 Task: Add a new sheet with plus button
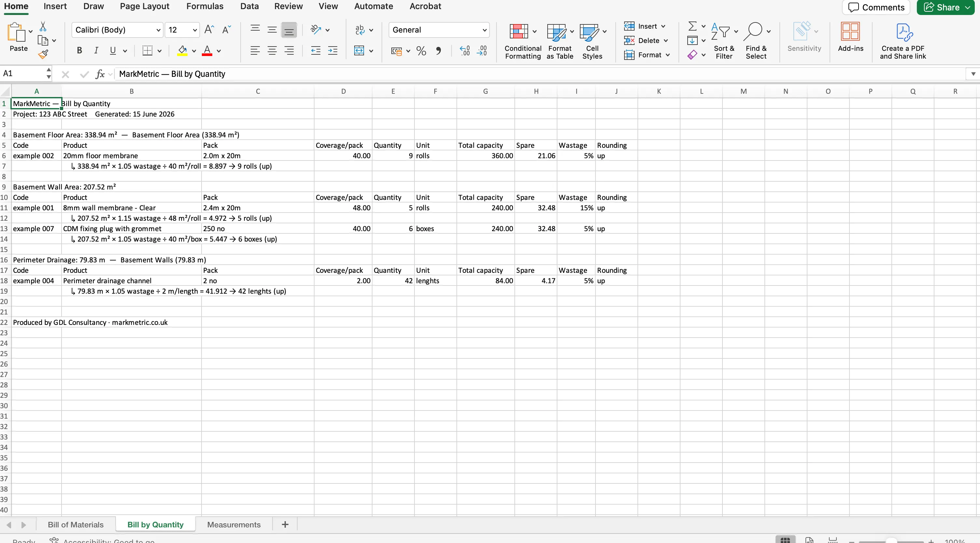[285, 525]
